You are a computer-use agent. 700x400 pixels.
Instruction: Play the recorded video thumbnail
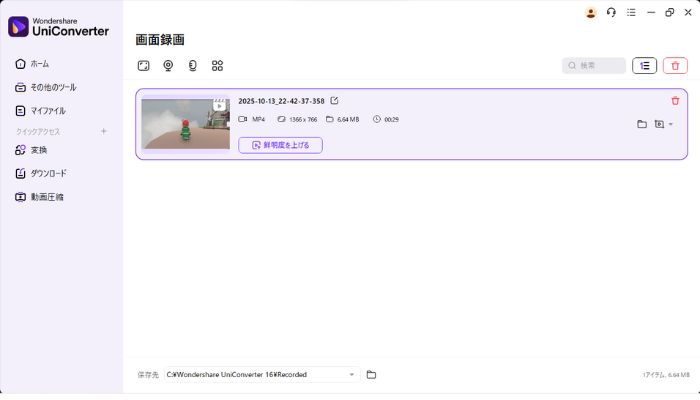tap(186, 124)
